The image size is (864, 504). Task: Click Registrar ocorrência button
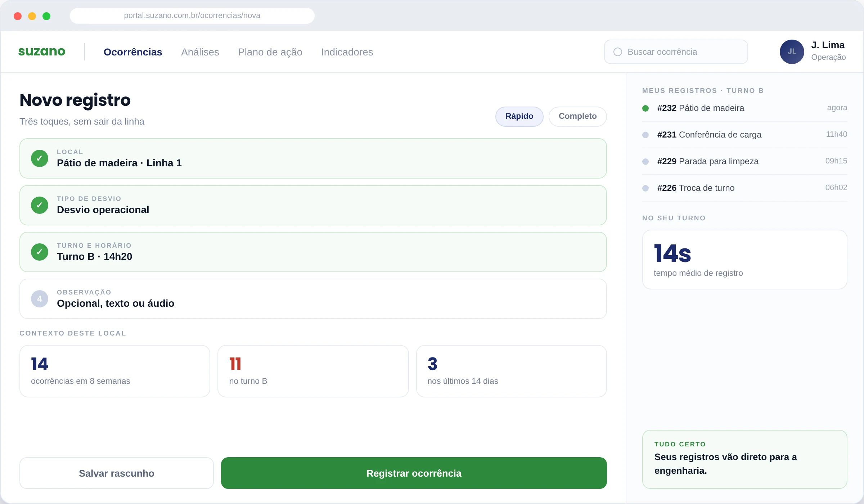click(x=414, y=473)
